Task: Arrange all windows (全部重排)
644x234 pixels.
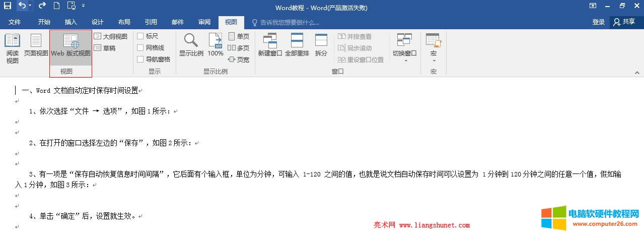Action: [297, 48]
